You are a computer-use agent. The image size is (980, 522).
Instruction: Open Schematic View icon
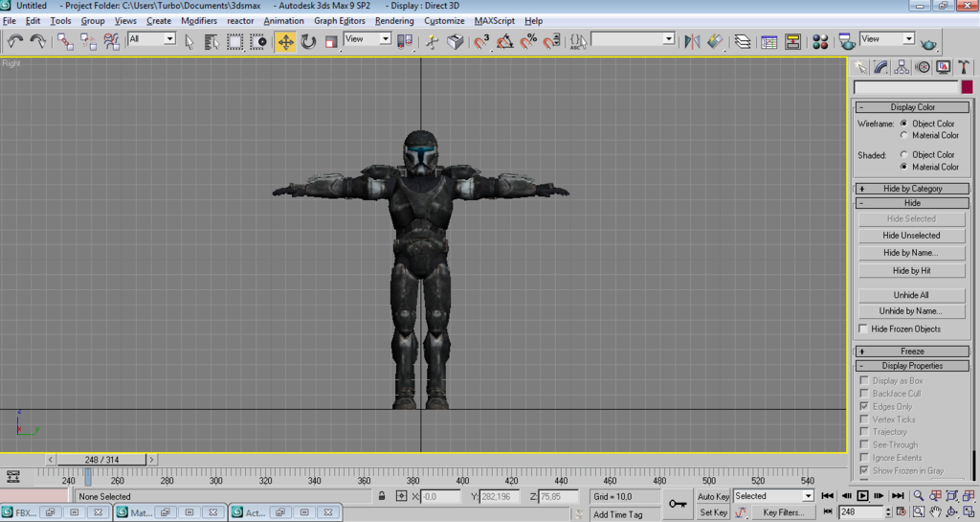(x=793, y=41)
